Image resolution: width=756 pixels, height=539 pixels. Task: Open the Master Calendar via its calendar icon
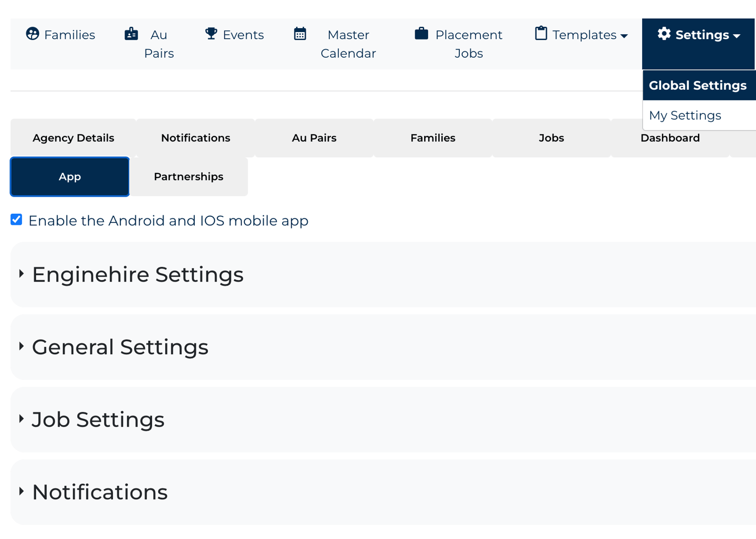(x=300, y=33)
